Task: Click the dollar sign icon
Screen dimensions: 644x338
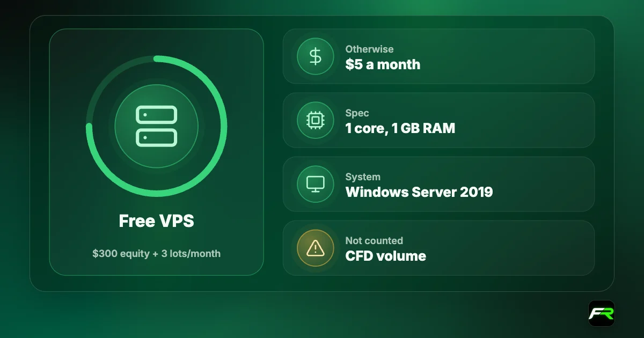Action: point(316,56)
